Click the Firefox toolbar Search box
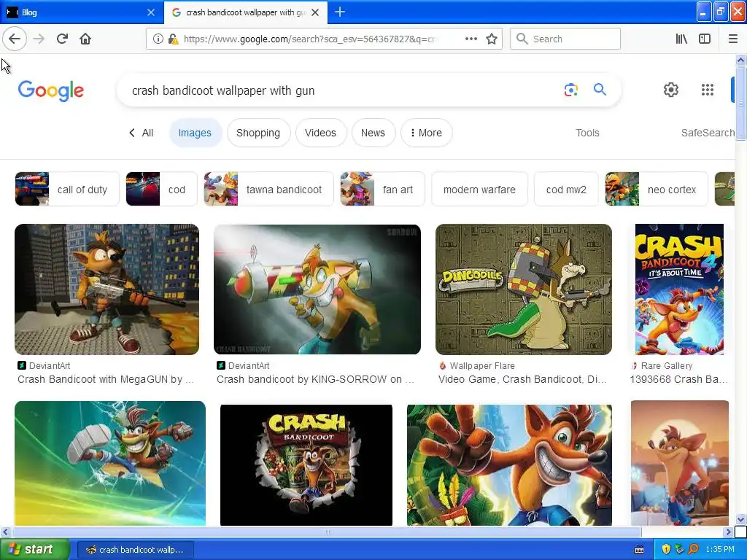This screenshot has width=747, height=560. point(565,39)
